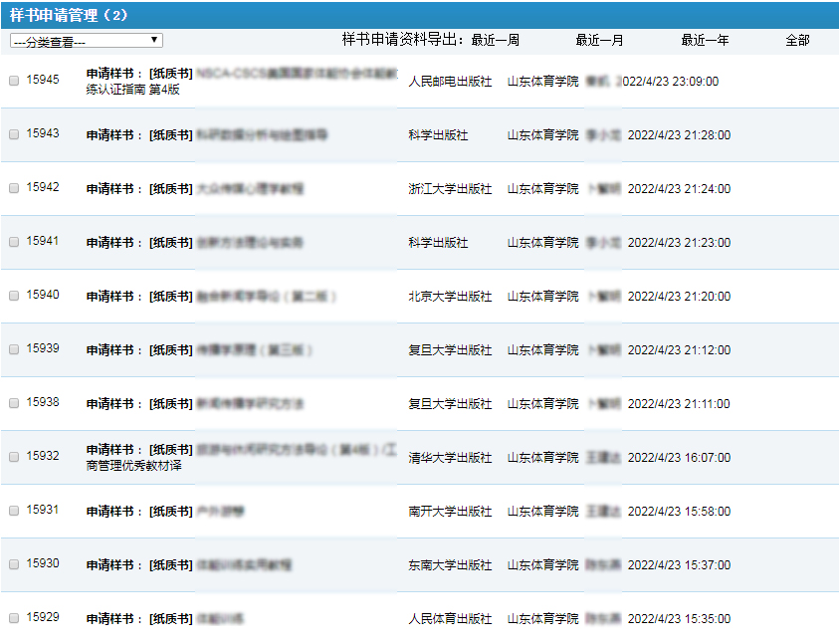Export data for 最近一月

point(599,41)
